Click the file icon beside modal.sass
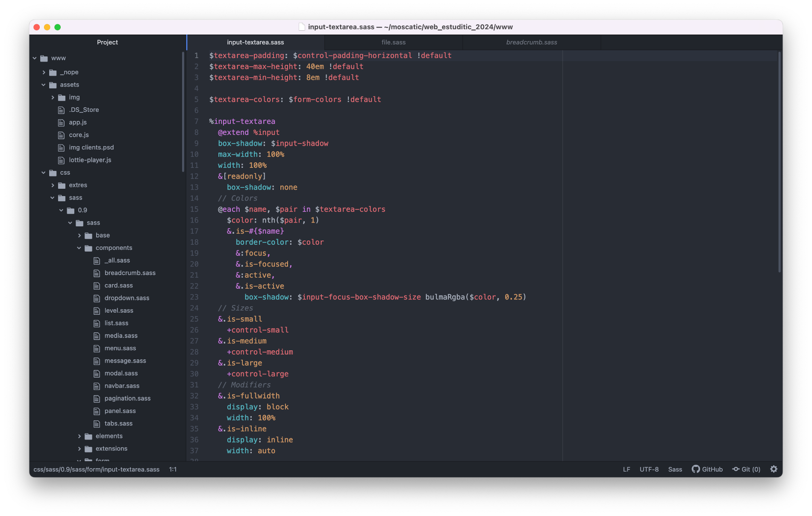Viewport: 812px width, 516px height. (97, 374)
